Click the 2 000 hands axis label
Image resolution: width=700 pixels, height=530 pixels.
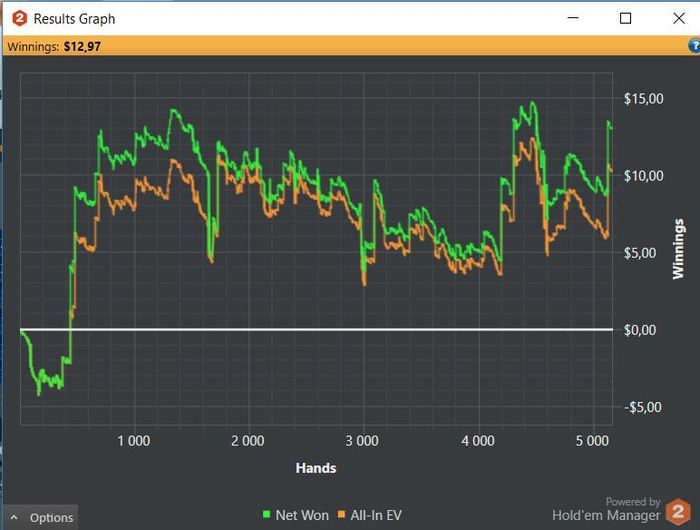[x=247, y=441]
